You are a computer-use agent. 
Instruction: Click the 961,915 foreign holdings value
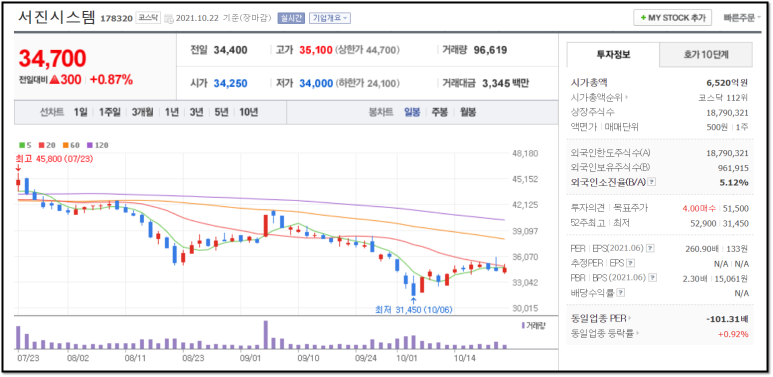click(733, 168)
